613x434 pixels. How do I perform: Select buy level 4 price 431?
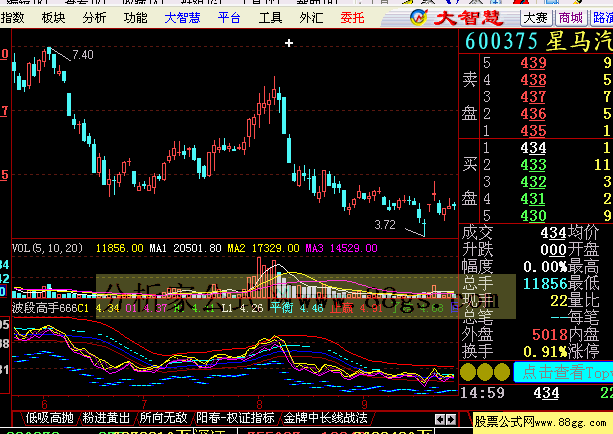coord(533,199)
